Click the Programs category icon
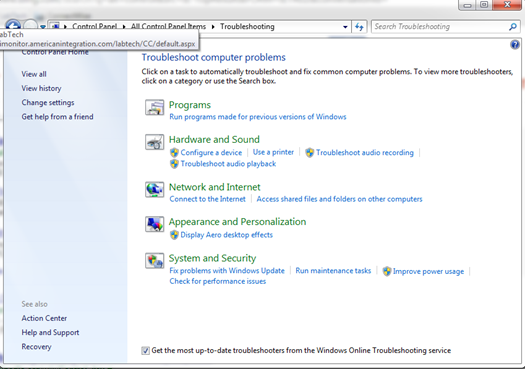Image resolution: width=525 pixels, height=369 pixels. coord(154,107)
